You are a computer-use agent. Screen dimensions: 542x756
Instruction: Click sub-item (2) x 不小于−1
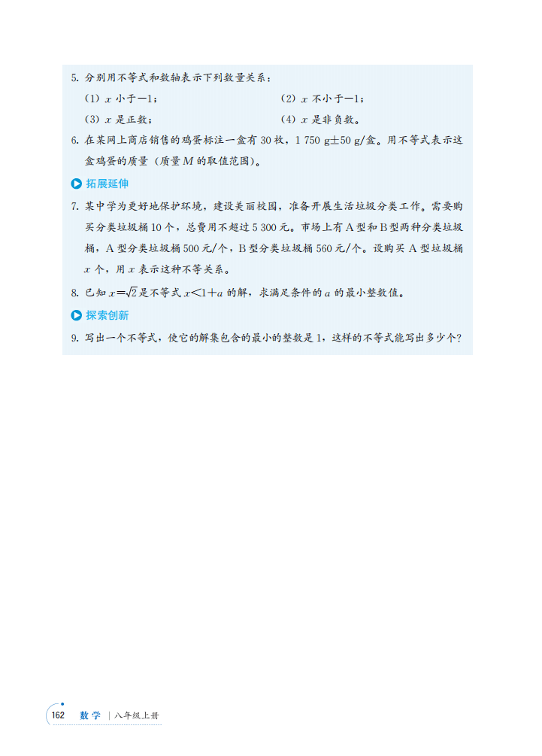click(x=322, y=99)
